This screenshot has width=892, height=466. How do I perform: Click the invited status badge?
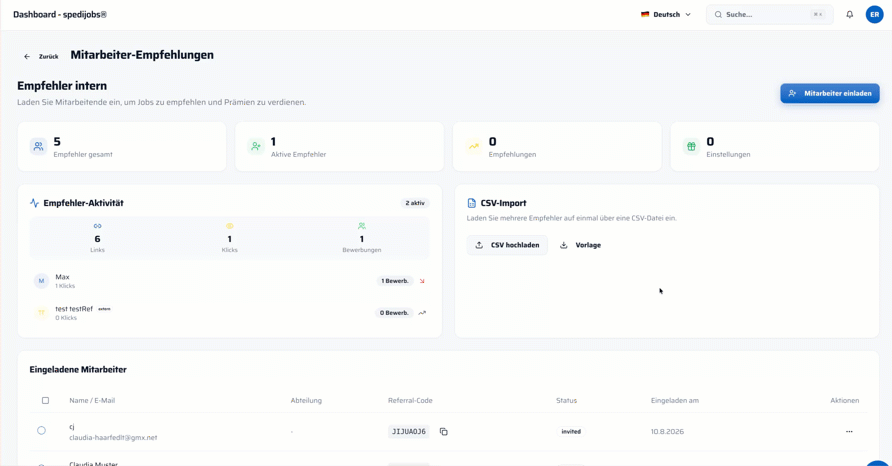[571, 432]
